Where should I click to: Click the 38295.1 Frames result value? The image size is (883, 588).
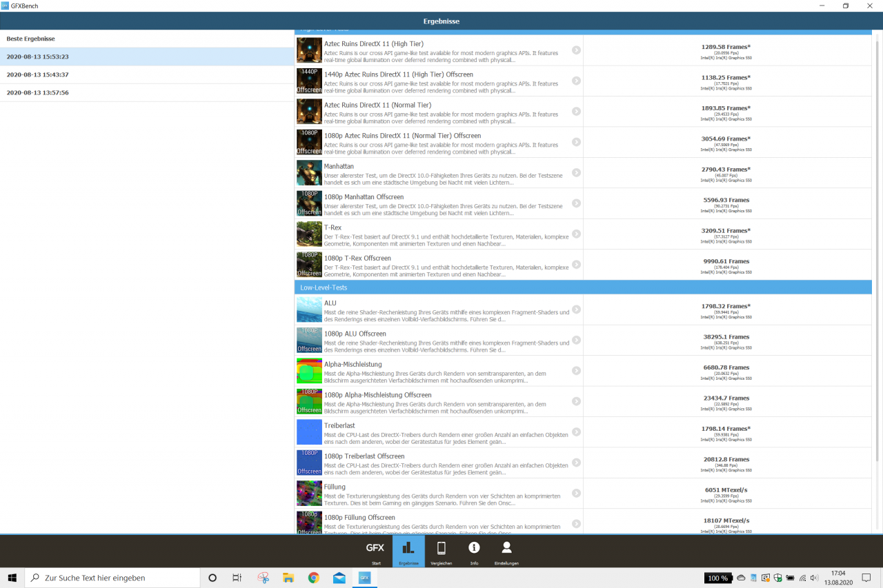point(726,337)
